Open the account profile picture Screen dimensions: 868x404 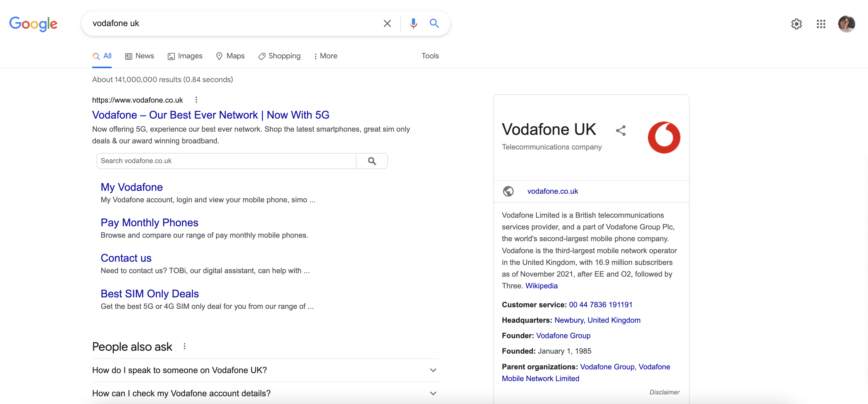(846, 24)
